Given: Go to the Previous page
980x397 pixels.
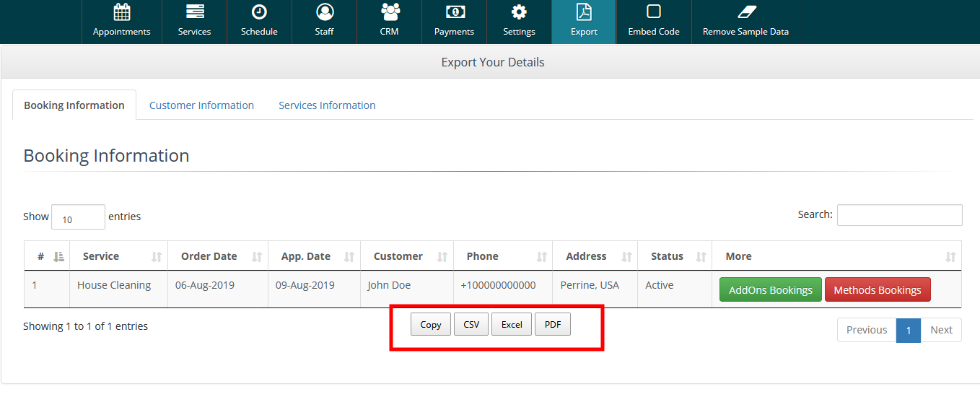Looking at the screenshot, I should point(867,330).
